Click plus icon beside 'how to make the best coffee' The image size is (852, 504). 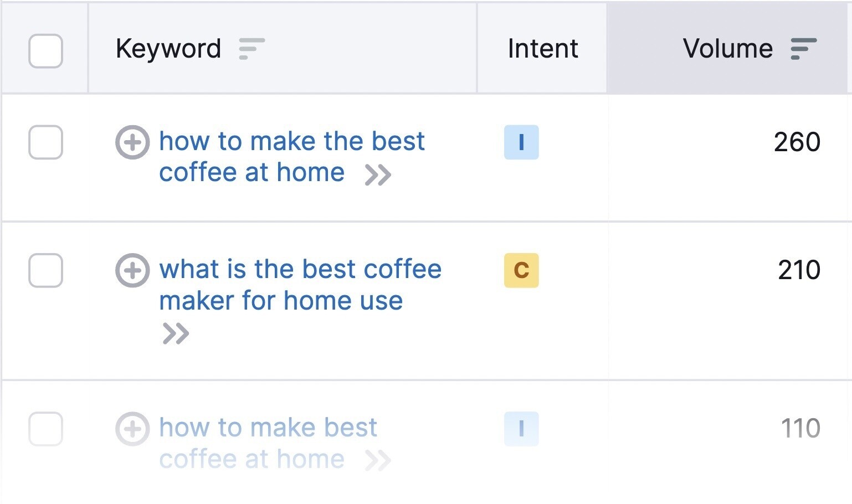132,142
